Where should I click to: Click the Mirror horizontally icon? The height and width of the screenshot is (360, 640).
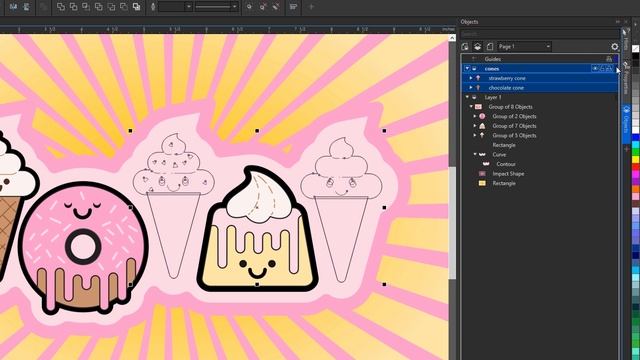tap(13, 7)
